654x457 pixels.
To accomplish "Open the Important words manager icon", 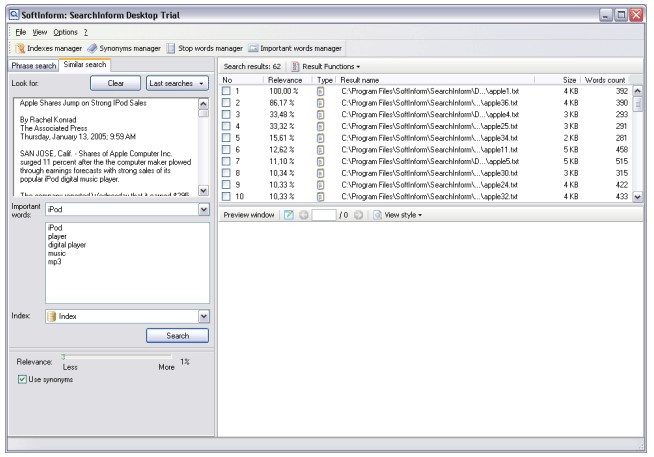I will click(x=253, y=48).
